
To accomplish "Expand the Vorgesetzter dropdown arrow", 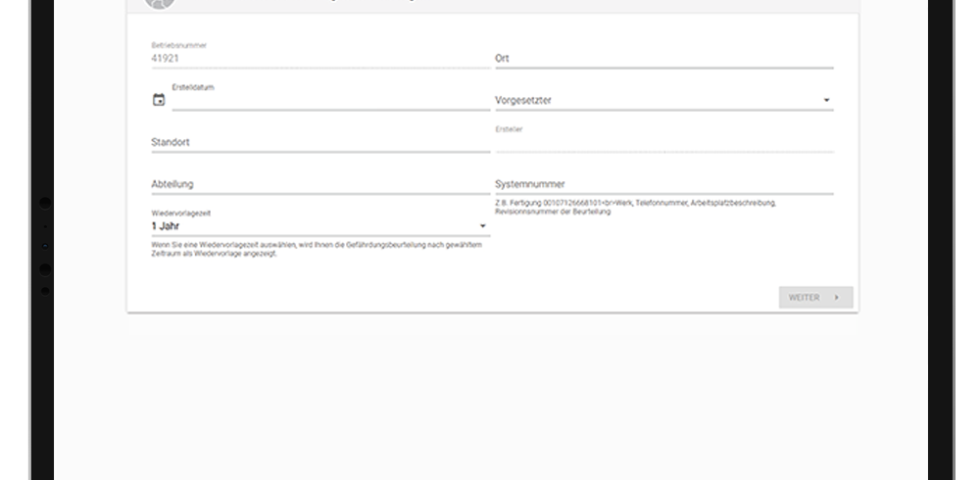I will 826,100.
